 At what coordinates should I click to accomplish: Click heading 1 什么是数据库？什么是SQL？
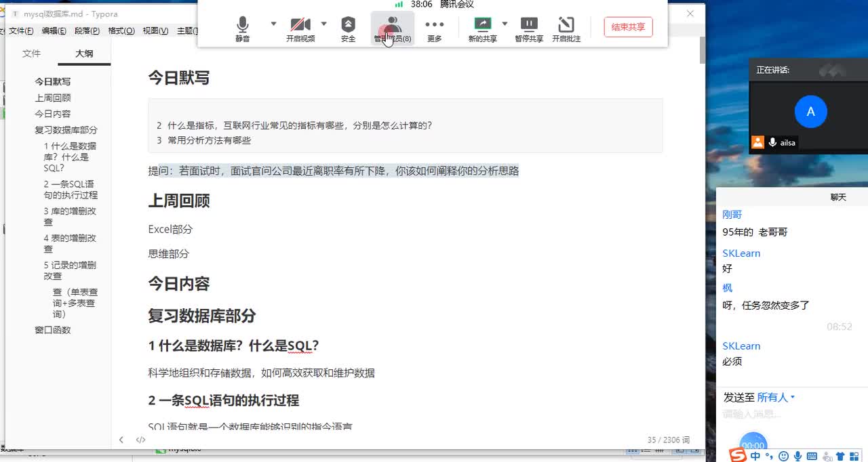pyautogui.click(x=233, y=345)
